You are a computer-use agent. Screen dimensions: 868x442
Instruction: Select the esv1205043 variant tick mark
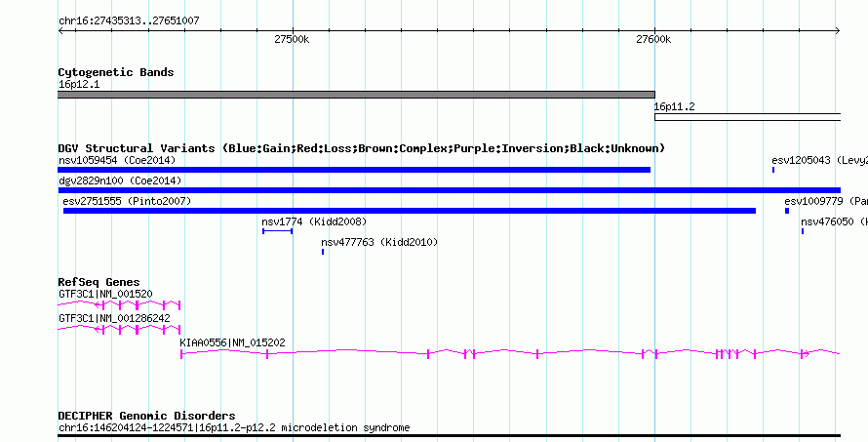(773, 170)
